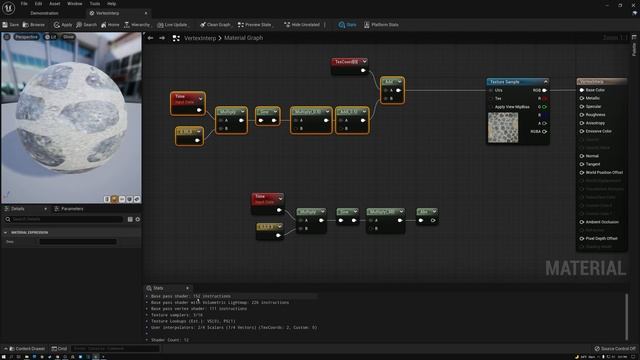The width and height of the screenshot is (640, 360).
Task: Click the console command input field
Action: coord(115,349)
